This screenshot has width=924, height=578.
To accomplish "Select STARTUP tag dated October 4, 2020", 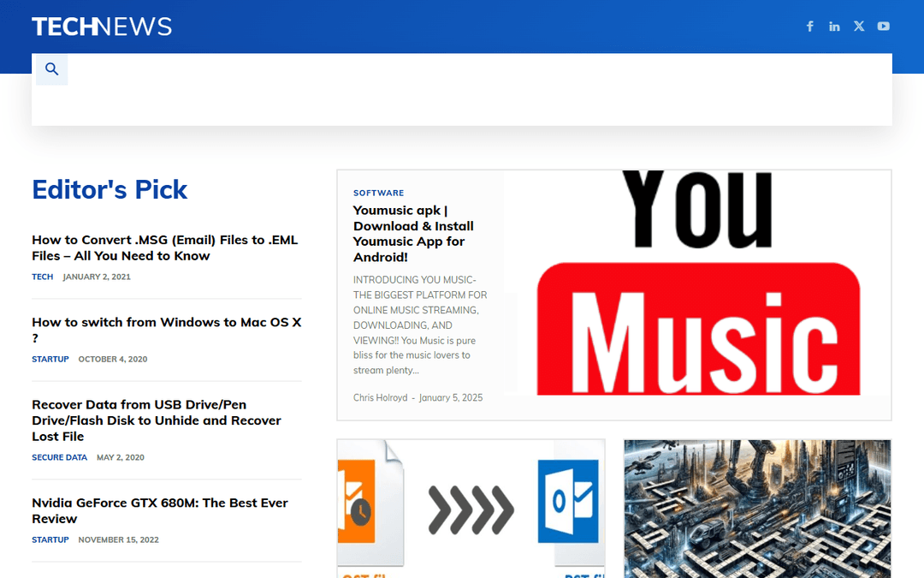I will (x=50, y=359).
